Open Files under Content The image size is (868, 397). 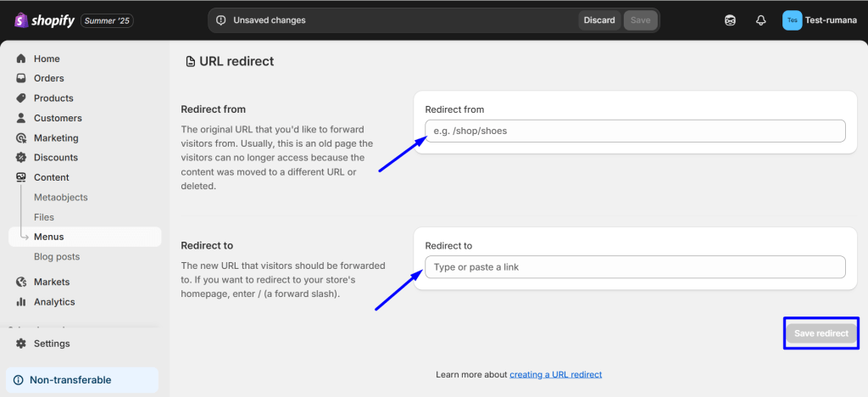point(44,217)
